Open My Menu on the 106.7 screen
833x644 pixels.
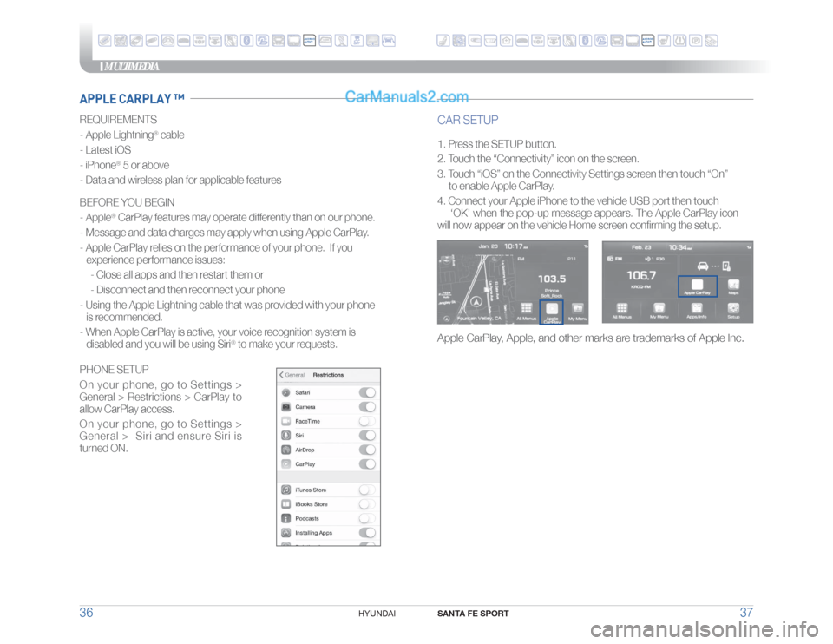point(659,311)
